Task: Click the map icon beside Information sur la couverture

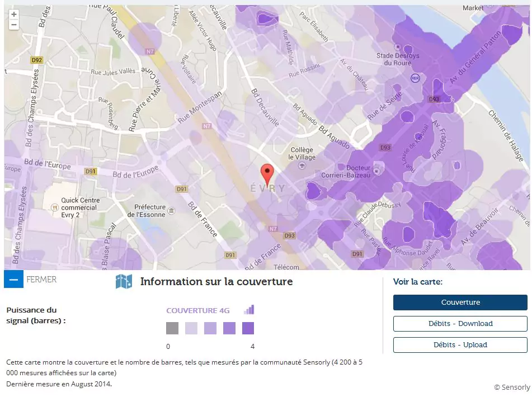Action: click(124, 282)
